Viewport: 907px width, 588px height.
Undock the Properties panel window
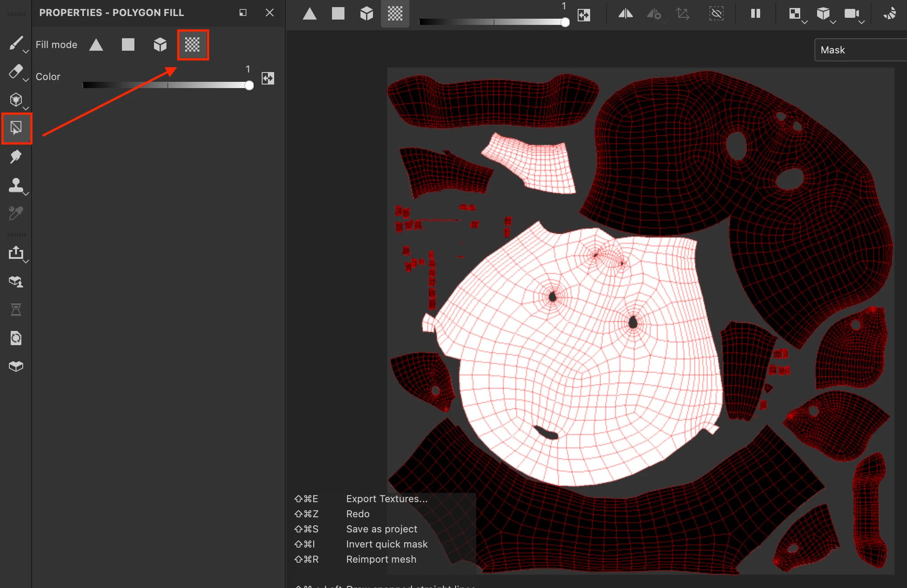(x=243, y=12)
